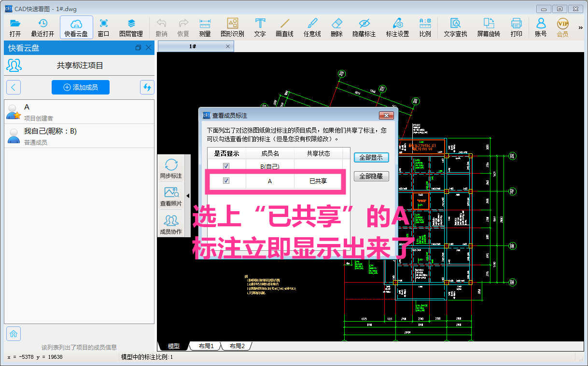Select the 删除 eraser tool
588x366 pixels.
[x=336, y=27]
